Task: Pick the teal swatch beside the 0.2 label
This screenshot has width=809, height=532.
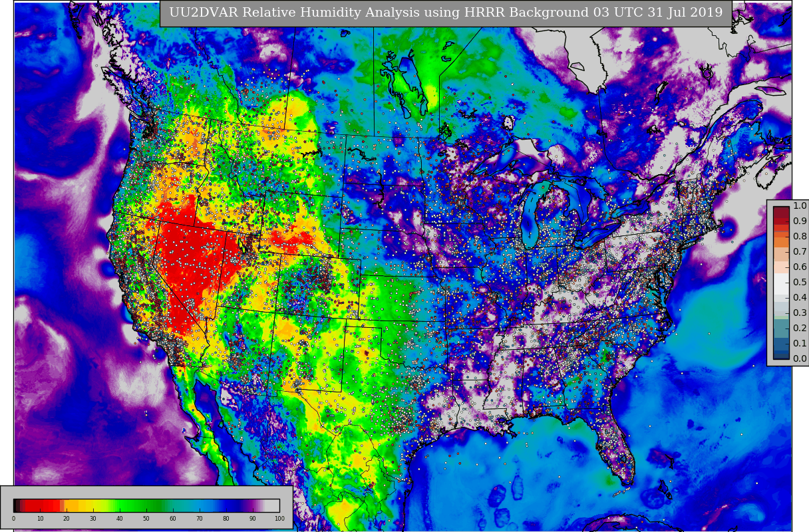Action: tap(781, 327)
